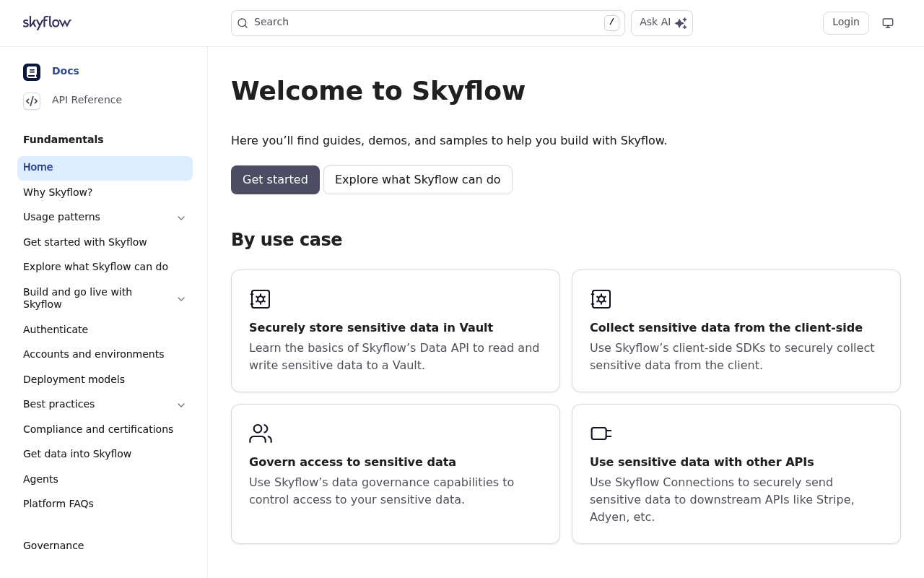The width and height of the screenshot is (924, 578).
Task: Select Home in the sidebar
Action: coord(105,168)
